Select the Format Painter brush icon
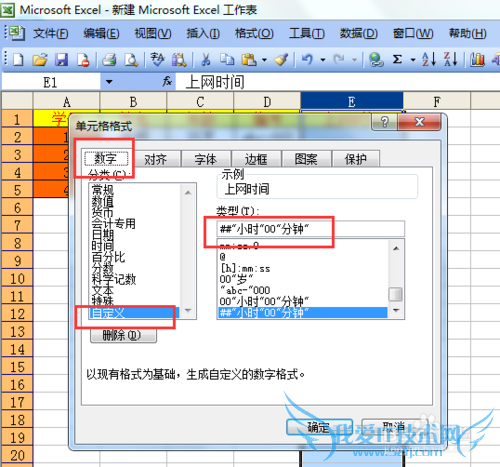This screenshot has height=467, width=500. coord(281,60)
